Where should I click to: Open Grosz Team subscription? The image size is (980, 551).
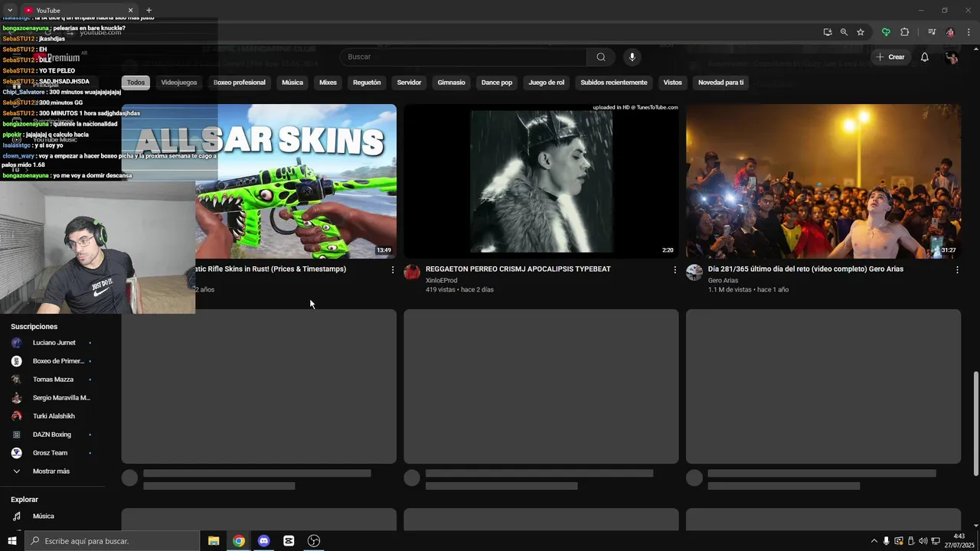click(x=52, y=453)
